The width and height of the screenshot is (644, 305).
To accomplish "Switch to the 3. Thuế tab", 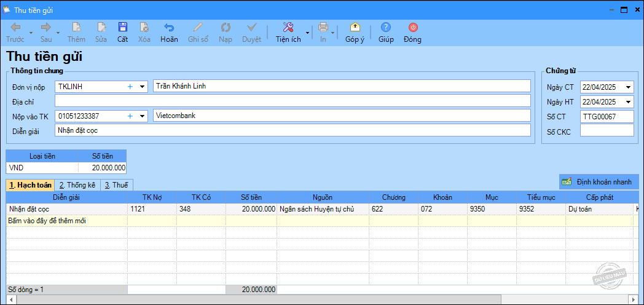I will click(x=117, y=185).
